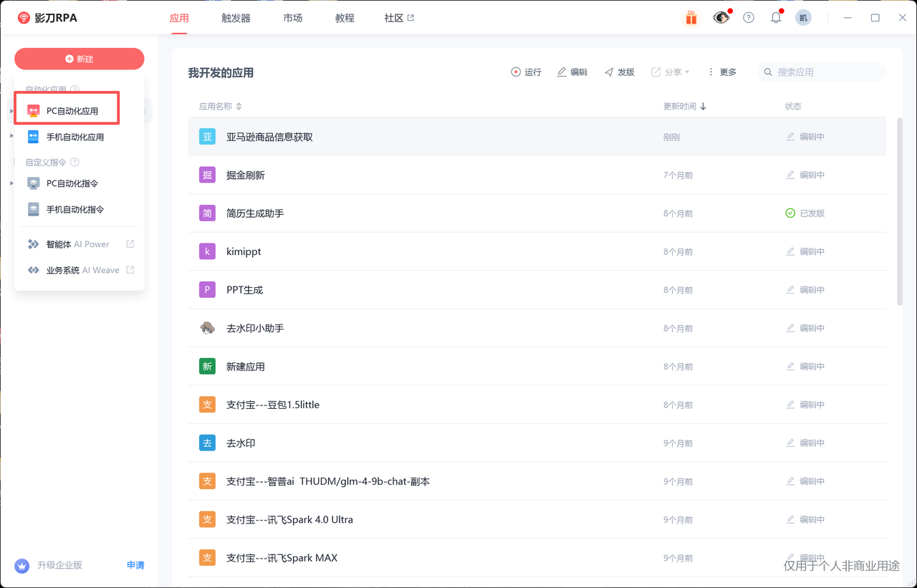917x588 pixels.
Task: Switch to 教程 tab
Action: click(x=345, y=18)
